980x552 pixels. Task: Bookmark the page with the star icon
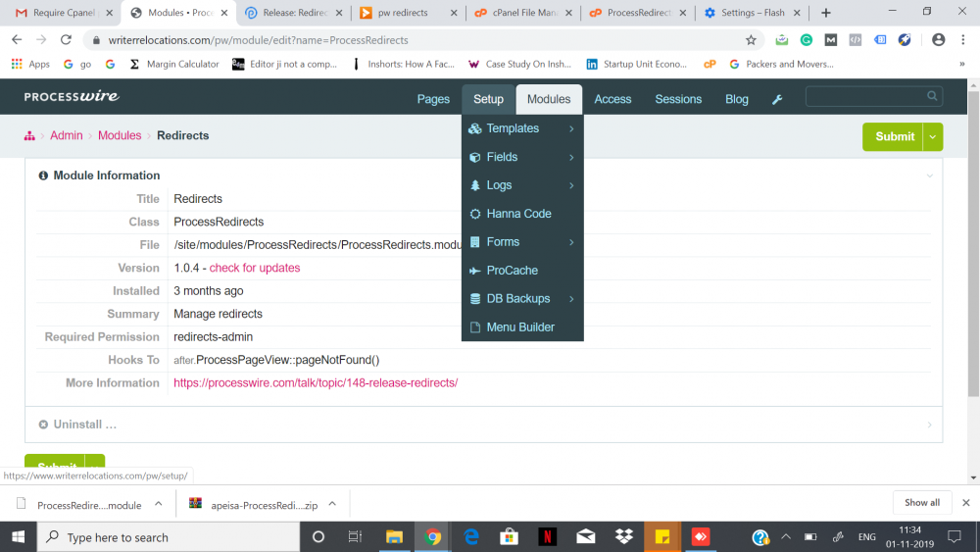(x=751, y=40)
